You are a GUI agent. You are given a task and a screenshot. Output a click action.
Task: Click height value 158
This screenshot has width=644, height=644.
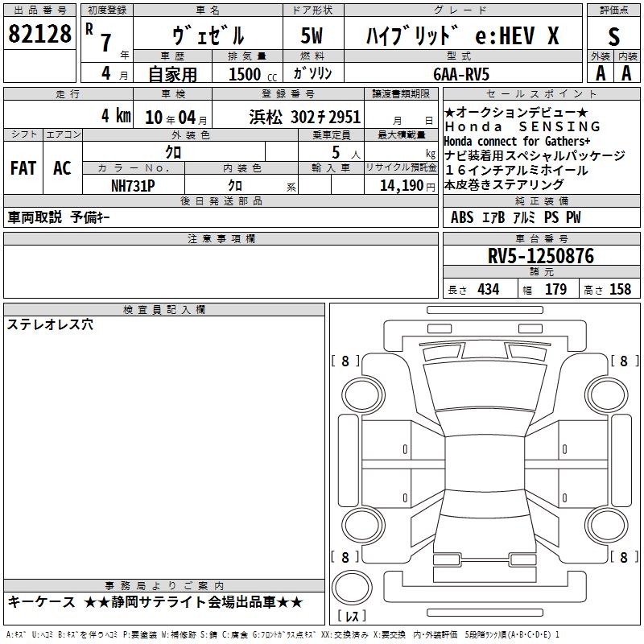click(620, 289)
